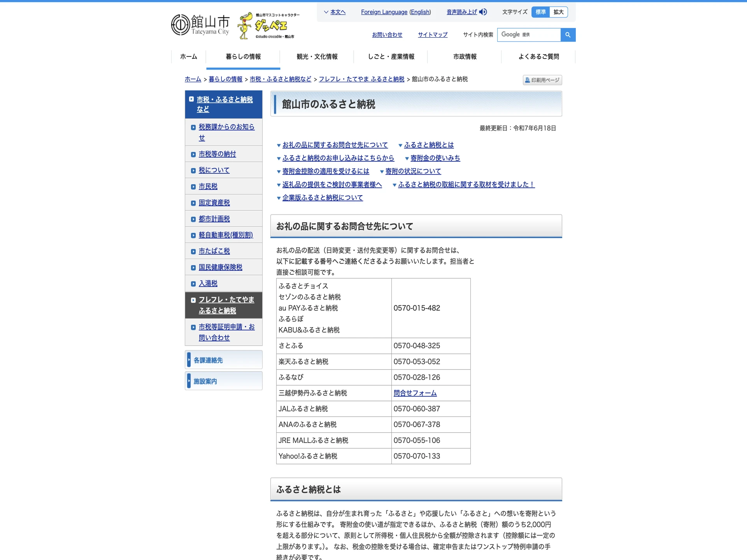Open sidebar heading 市税・ふるさと納税など
Screen dimensions: 747x560
coord(224,104)
